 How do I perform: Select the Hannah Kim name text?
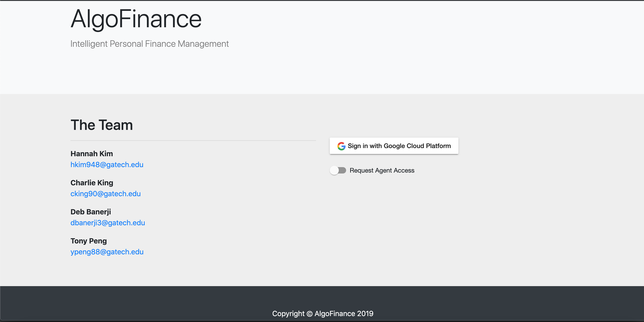point(91,154)
